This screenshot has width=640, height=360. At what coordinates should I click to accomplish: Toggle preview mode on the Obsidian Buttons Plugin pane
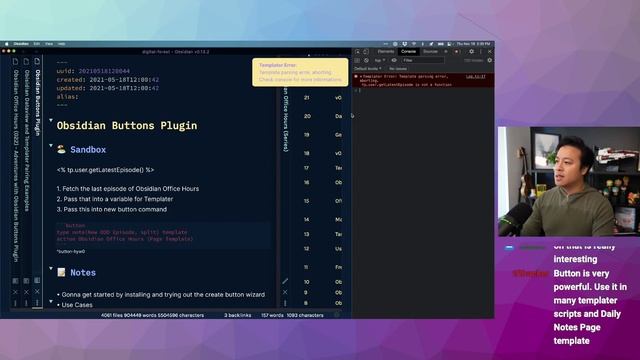(x=37, y=280)
